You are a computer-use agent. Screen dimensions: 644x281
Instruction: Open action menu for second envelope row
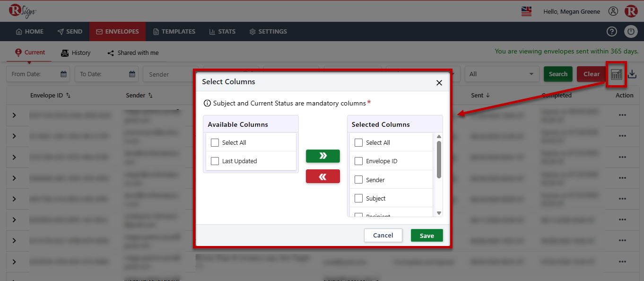tap(622, 136)
